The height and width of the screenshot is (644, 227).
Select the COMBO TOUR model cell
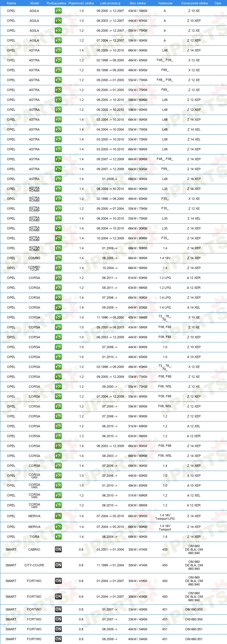34,268
